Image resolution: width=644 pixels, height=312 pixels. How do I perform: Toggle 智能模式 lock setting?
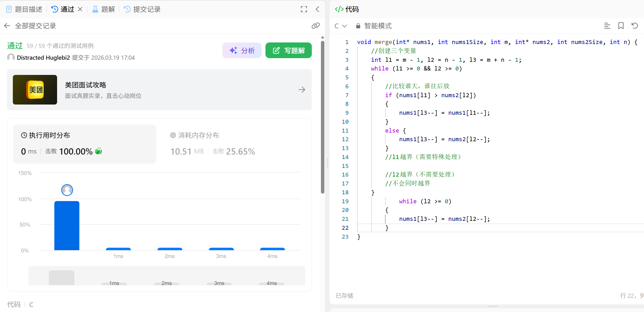click(374, 26)
